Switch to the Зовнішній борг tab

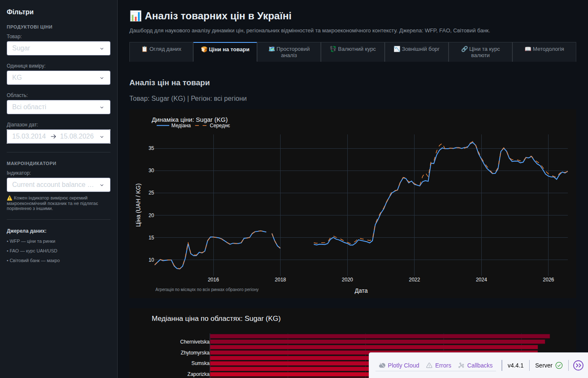[x=417, y=52]
